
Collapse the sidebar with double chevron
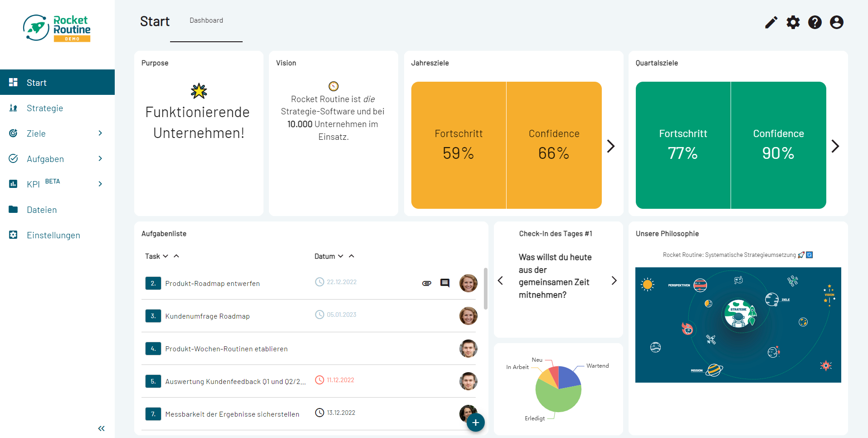(101, 428)
